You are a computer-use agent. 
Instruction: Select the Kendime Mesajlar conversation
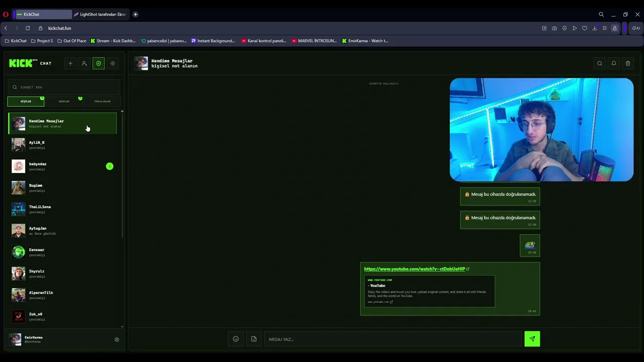point(62,124)
